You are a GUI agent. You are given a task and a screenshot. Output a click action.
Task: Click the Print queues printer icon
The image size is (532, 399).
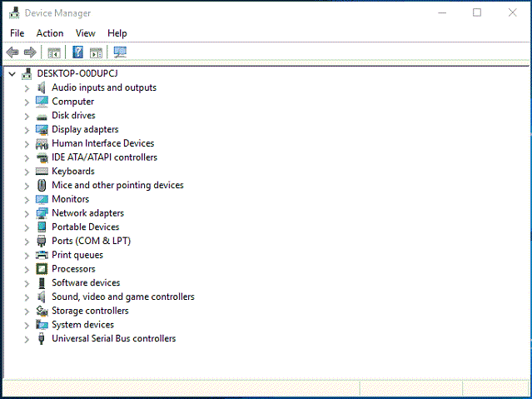[x=42, y=255]
